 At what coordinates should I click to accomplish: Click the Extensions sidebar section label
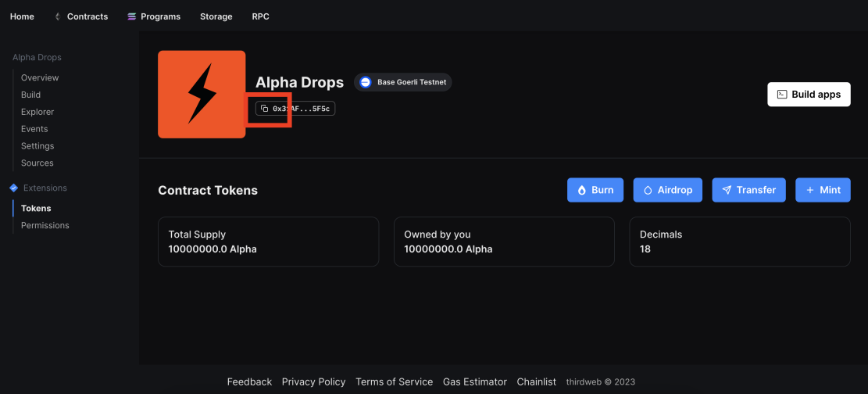(x=45, y=188)
